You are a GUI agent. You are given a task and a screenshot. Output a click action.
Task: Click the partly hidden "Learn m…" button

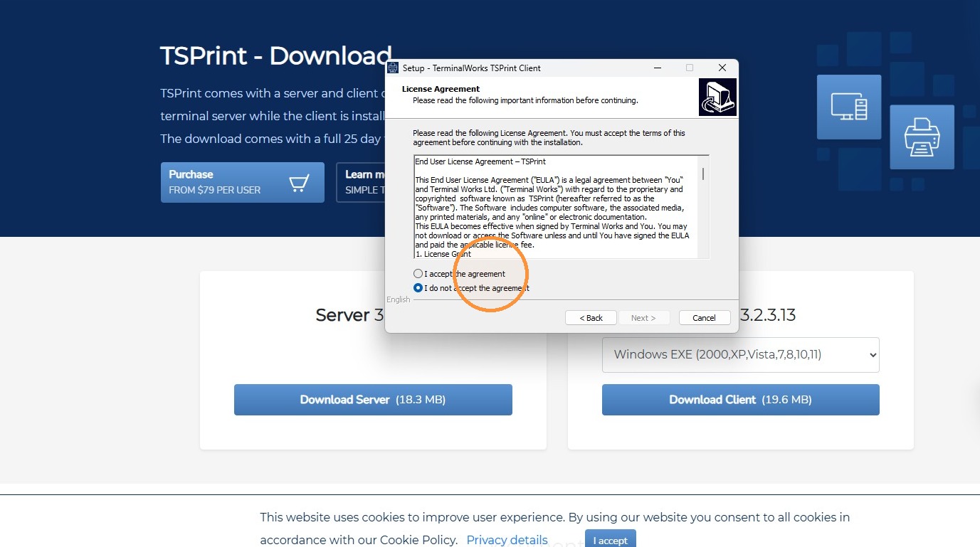[x=361, y=182]
